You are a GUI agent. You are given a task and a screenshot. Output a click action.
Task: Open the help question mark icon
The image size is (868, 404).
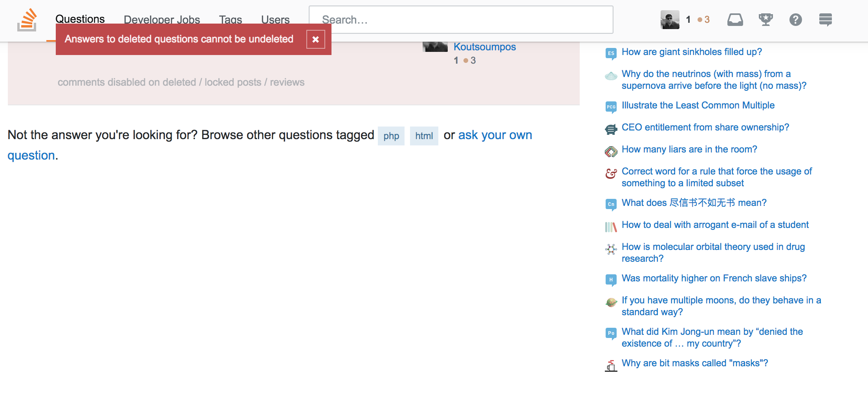796,20
